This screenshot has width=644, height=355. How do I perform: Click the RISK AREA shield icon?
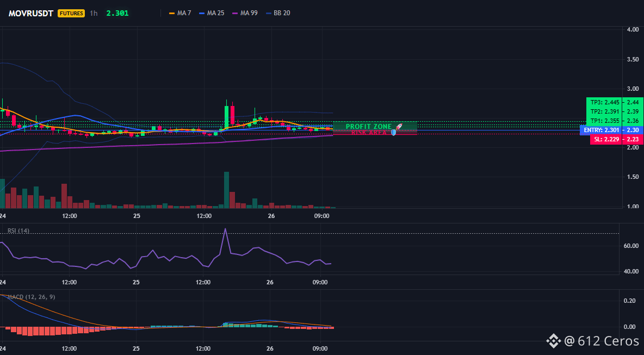coord(393,133)
